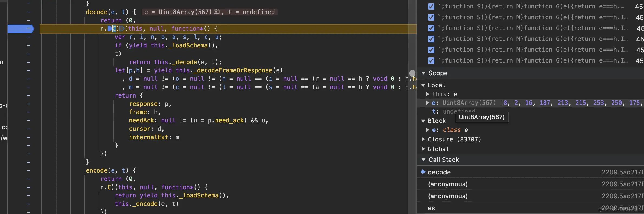The height and width of the screenshot is (214, 644).
Task: Expand the 'this: e' variable
Action: pyautogui.click(x=427, y=94)
